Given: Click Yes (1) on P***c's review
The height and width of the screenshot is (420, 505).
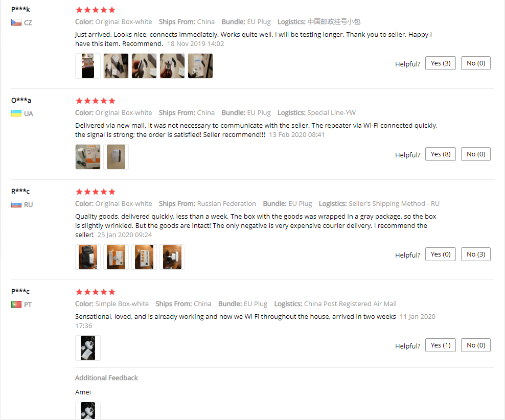Looking at the screenshot, I should 440,345.
